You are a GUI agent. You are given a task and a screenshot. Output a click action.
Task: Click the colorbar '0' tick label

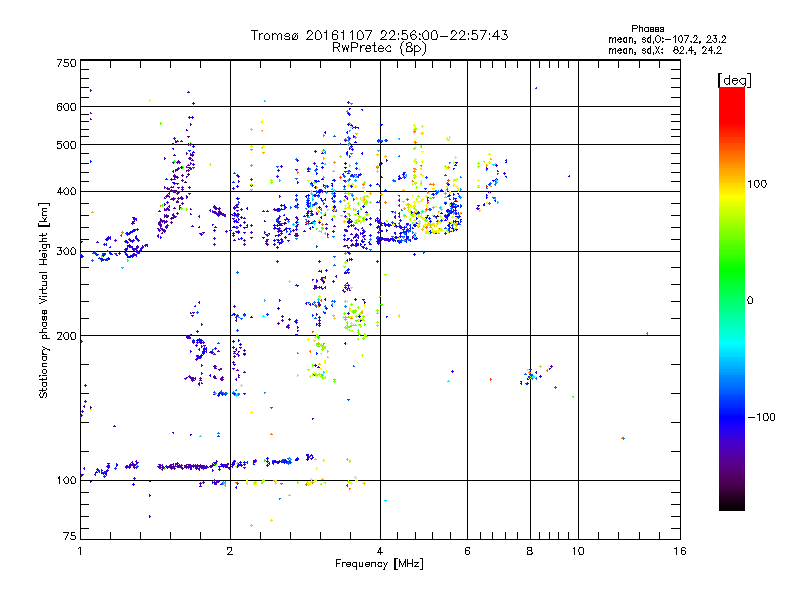coord(750,300)
